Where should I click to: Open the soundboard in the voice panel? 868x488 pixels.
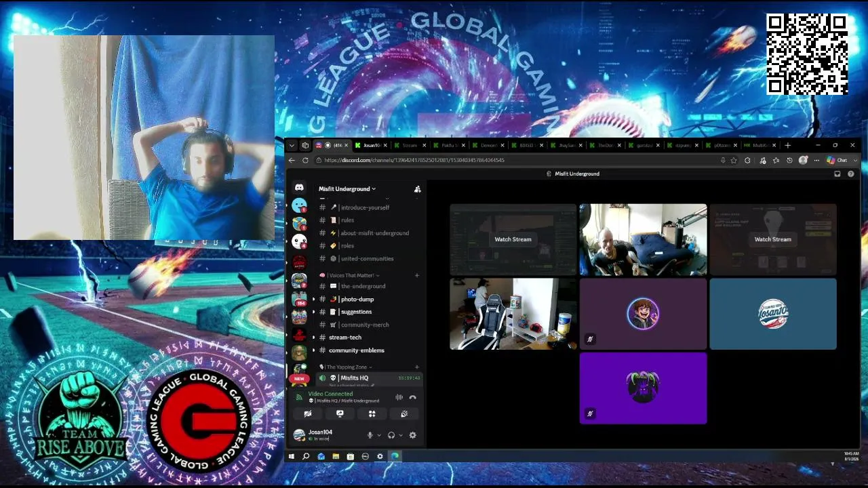404,413
